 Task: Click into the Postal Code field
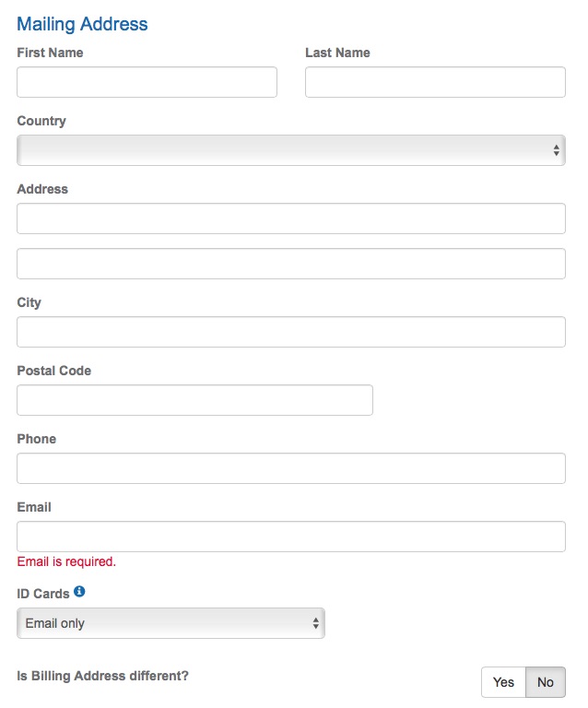(194, 400)
